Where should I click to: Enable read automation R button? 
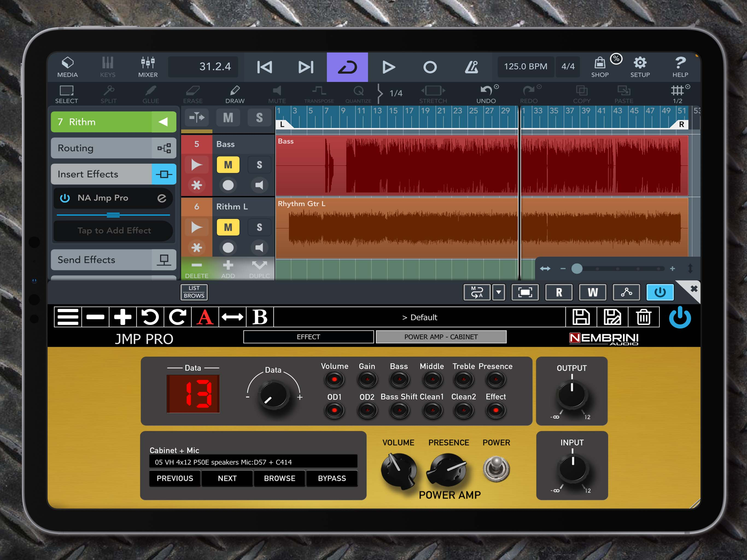coord(559,292)
